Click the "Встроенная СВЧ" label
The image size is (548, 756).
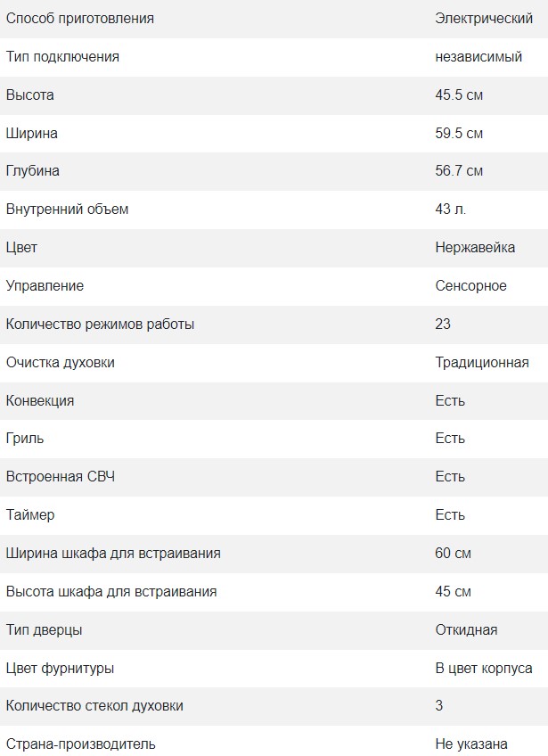click(61, 477)
